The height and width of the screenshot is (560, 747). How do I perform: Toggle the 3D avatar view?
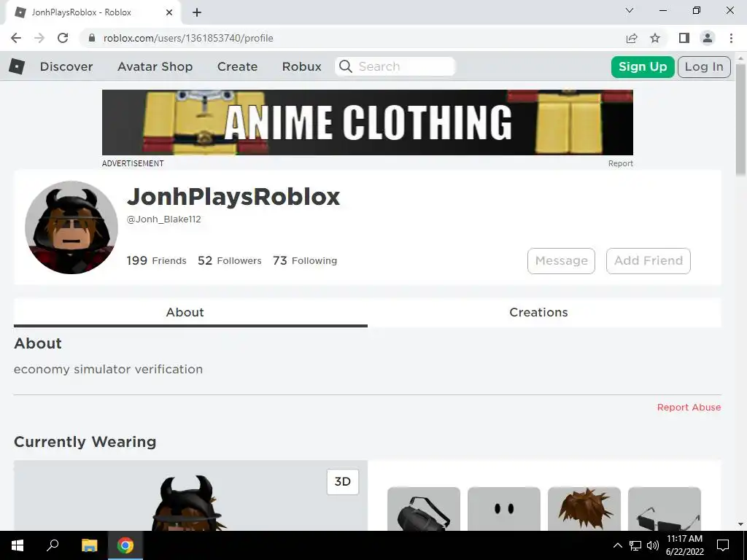coord(343,481)
